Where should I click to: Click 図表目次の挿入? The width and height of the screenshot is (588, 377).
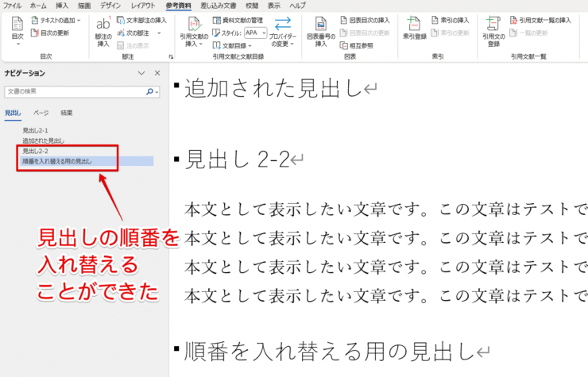[366, 20]
